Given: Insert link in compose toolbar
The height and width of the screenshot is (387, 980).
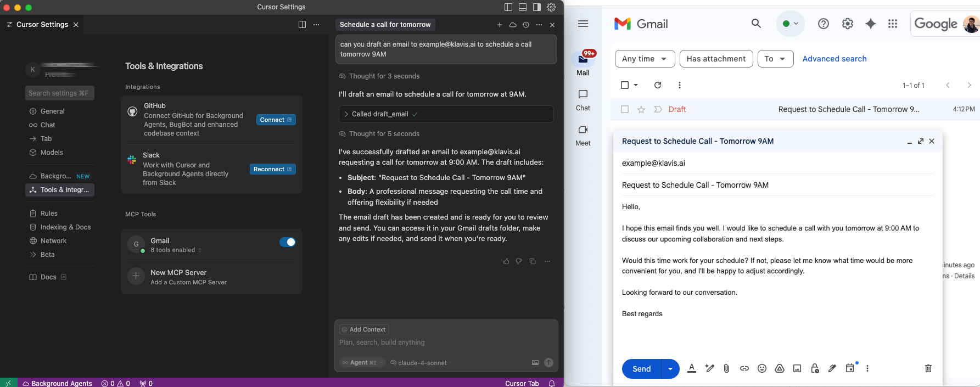Looking at the screenshot, I should coord(744,368).
